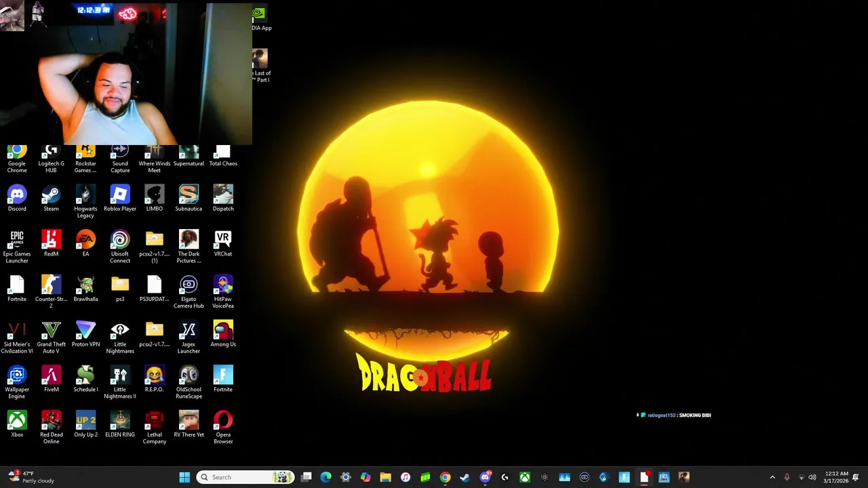Screen dimensions: 868x488
Task: Open the Counter-Strike 2 shortcut
Action: [51, 292]
